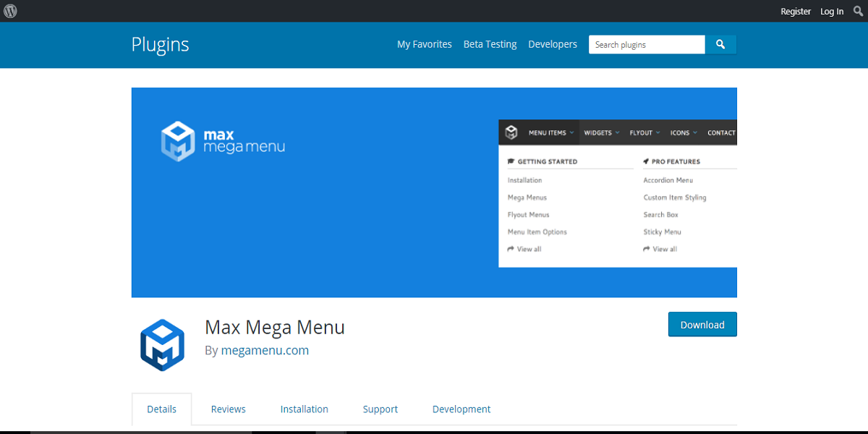Click the Log In link

click(x=832, y=11)
